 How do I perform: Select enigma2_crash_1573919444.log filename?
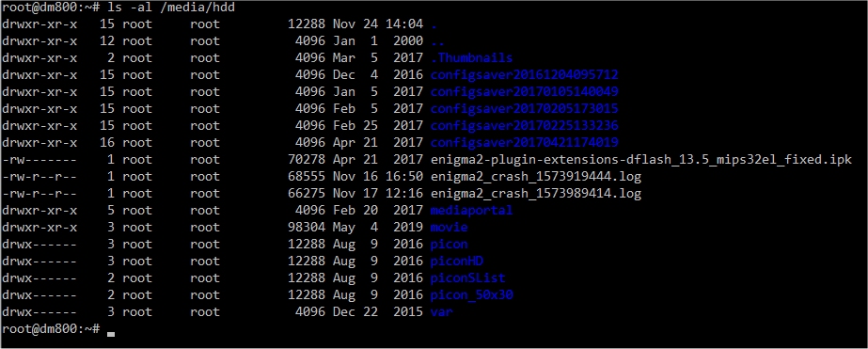coord(536,177)
